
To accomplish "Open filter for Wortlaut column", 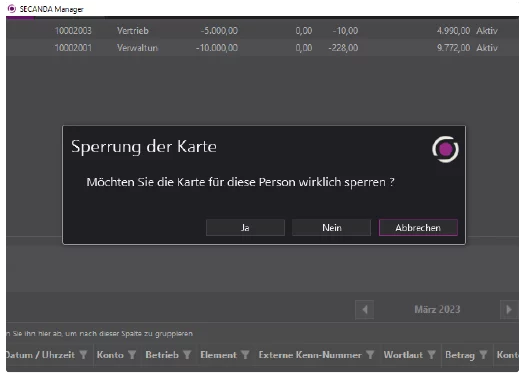I will tap(431, 355).
